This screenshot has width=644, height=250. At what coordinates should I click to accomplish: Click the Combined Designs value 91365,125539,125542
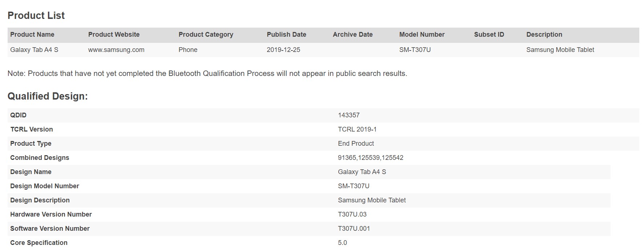point(371,158)
